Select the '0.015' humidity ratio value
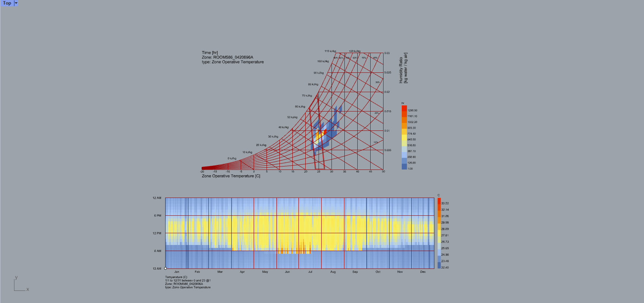This screenshot has width=644, height=303. 388,111
